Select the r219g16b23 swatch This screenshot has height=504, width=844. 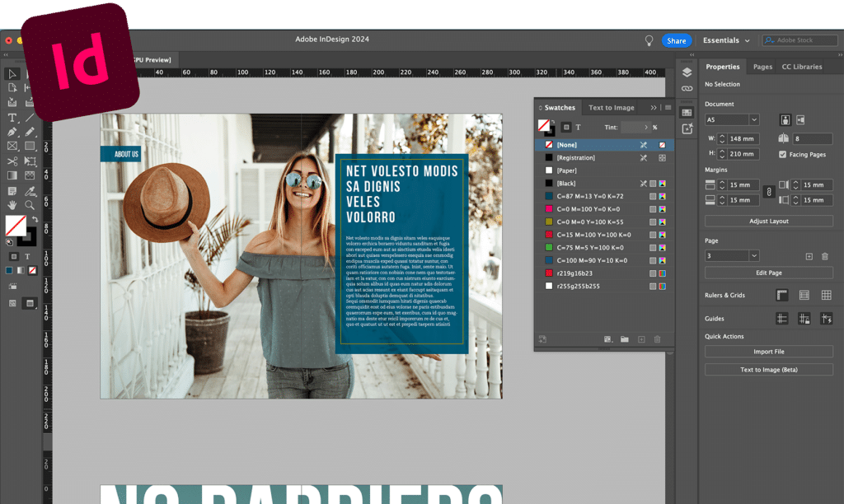(x=604, y=273)
